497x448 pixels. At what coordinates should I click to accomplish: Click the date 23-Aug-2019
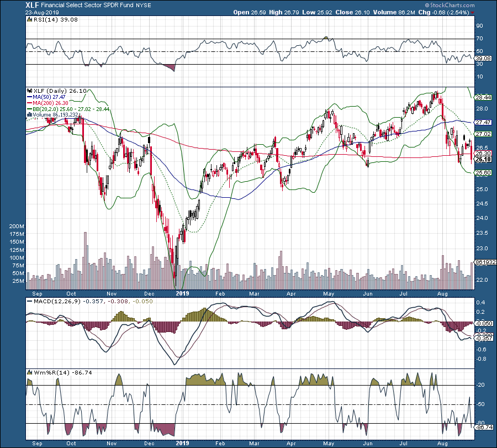click(42, 13)
